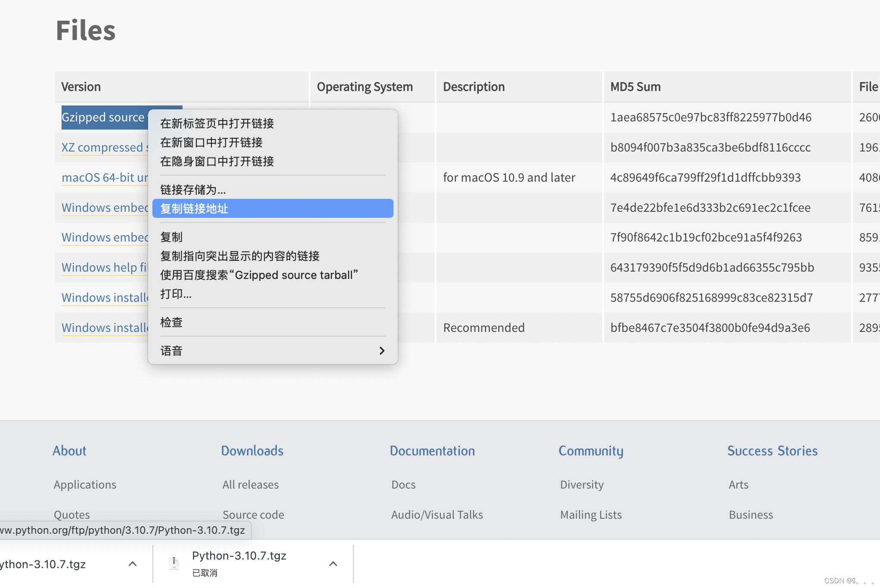
Task: Select '在新标签页中打开链接'
Action: [x=218, y=123]
